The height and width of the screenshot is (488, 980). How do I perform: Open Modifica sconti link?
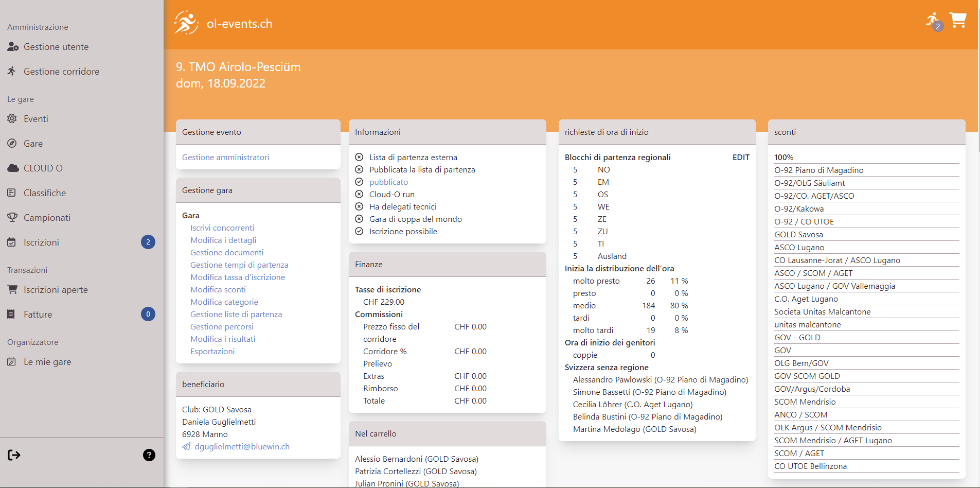pyautogui.click(x=218, y=289)
